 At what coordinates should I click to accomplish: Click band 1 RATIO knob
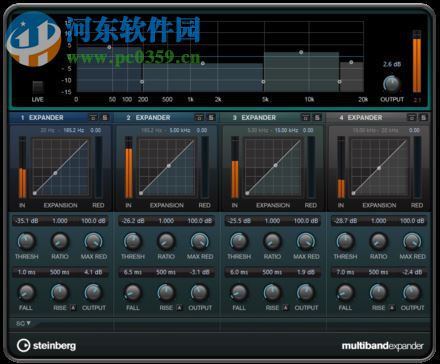point(60,241)
